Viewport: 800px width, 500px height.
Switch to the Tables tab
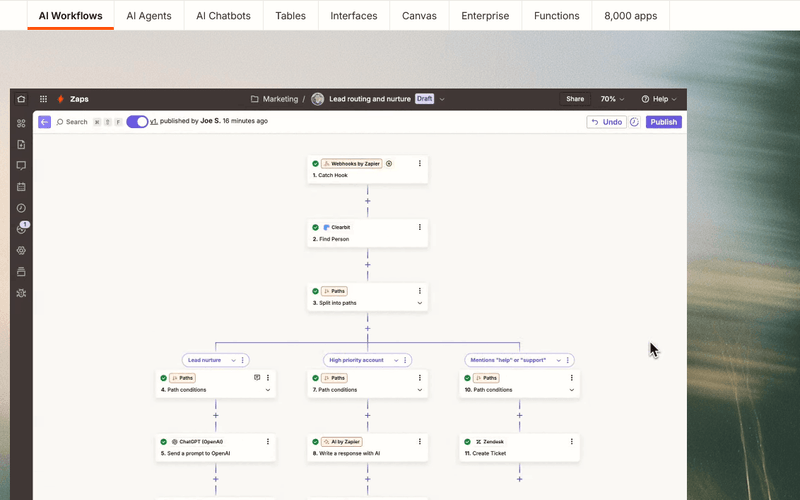point(290,16)
